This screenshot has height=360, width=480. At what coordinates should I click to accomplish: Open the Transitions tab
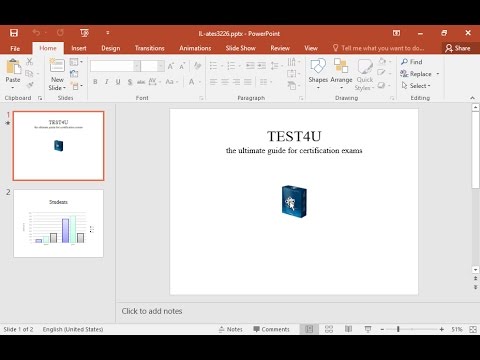click(150, 48)
